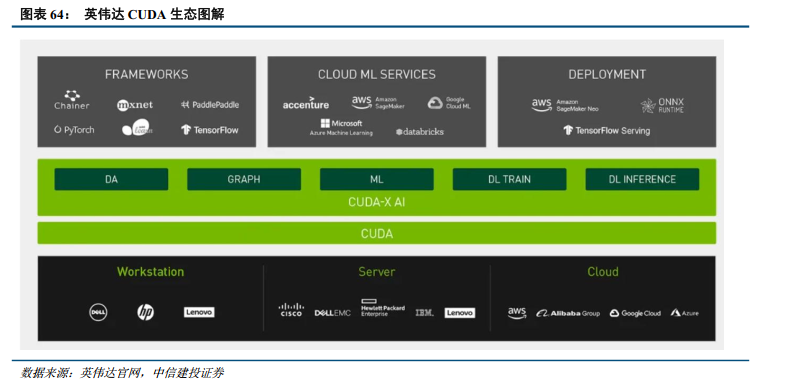Image resolution: width=797 pixels, height=391 pixels.
Task: Select the mxnet logo
Action: click(135, 105)
